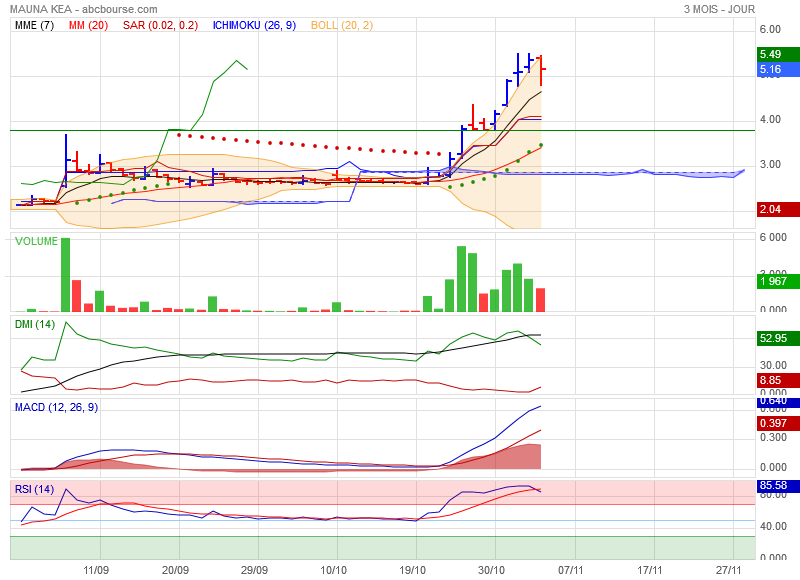This screenshot has height=580, width=800.
Task: Click the green 5.49 price tag
Action: [x=779, y=54]
